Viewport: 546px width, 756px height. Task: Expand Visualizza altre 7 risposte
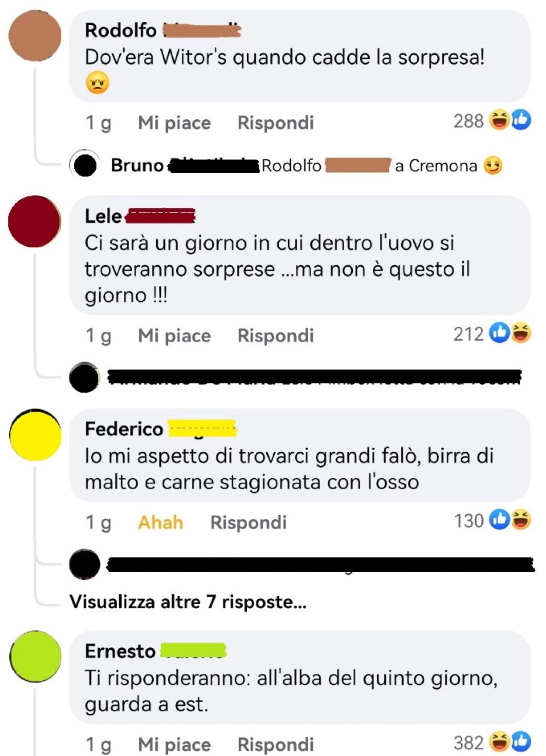[x=188, y=602]
